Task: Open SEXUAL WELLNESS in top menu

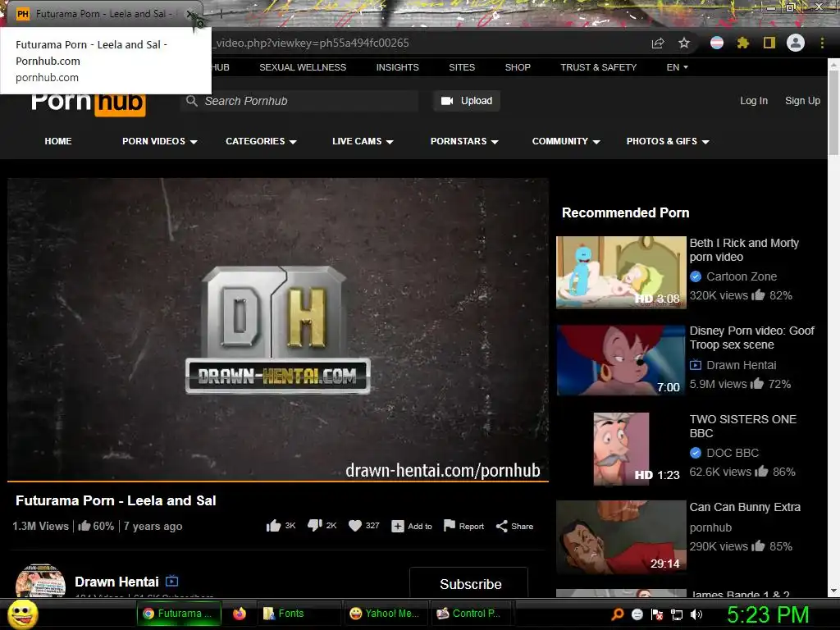Action: (303, 67)
